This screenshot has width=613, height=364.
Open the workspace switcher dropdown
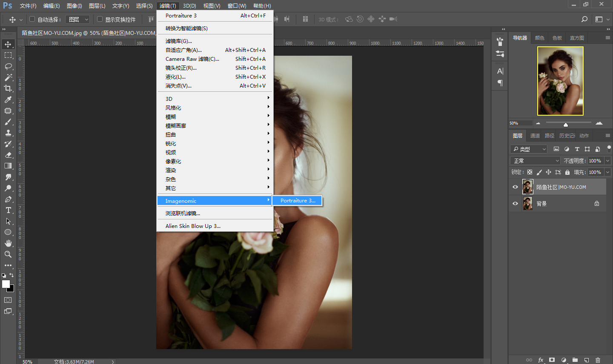pyautogui.click(x=602, y=19)
